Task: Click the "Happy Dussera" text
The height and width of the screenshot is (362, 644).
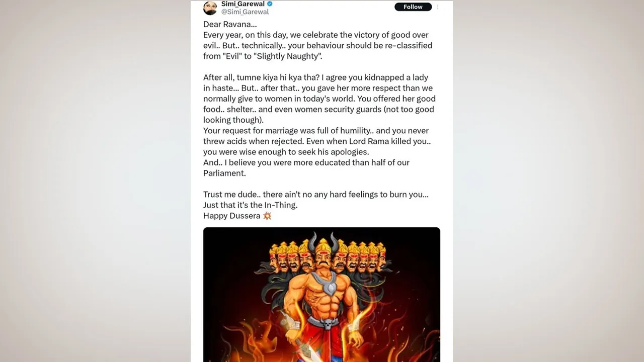Action: (232, 216)
